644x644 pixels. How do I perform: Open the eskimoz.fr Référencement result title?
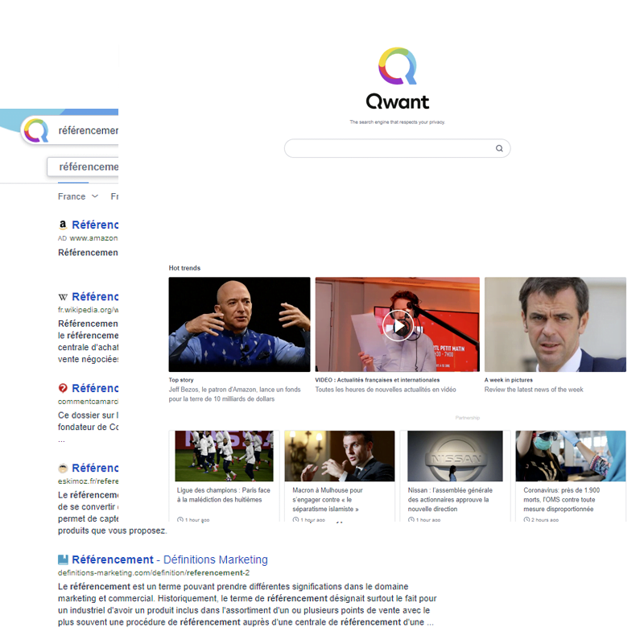pos(95,468)
